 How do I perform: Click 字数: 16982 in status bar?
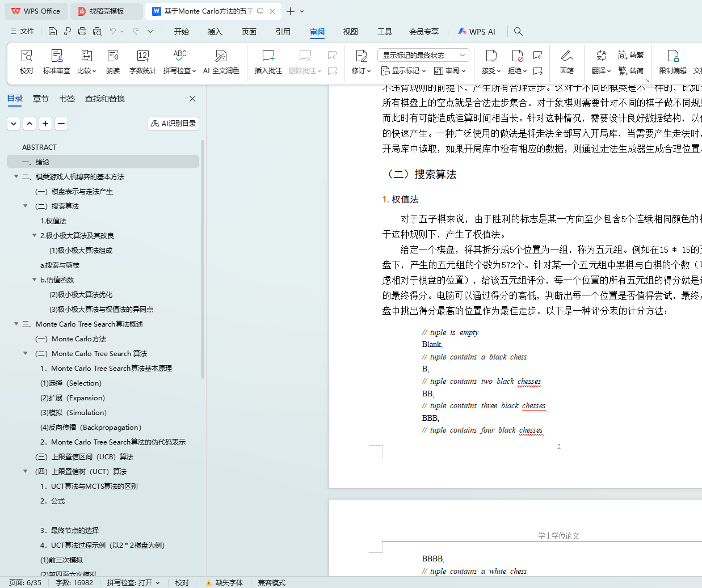74,582
